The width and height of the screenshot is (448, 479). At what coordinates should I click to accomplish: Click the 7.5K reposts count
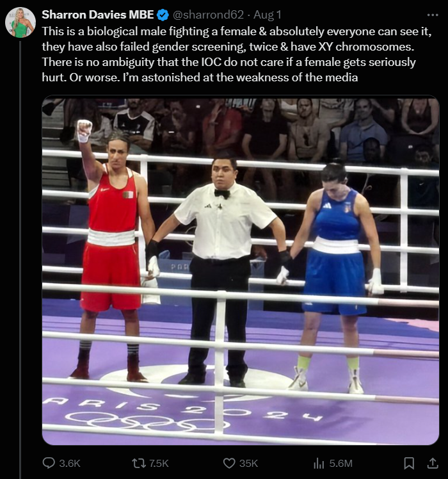point(159,464)
